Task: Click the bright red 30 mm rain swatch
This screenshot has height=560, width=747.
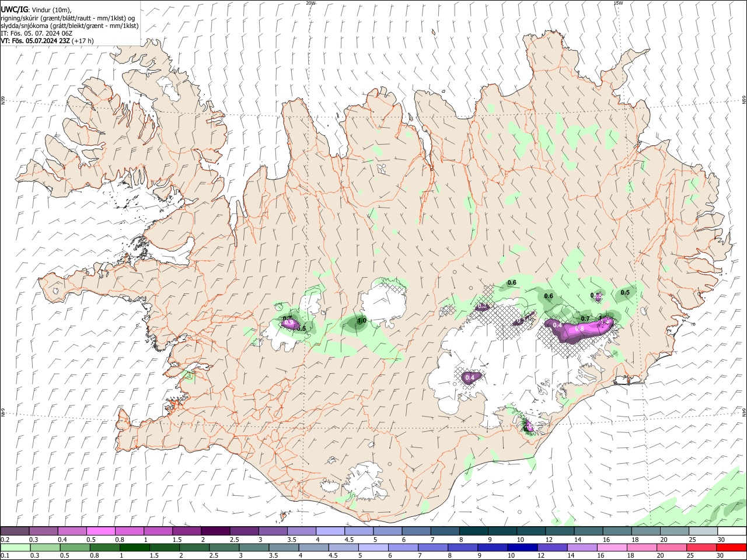Action: [x=732, y=547]
